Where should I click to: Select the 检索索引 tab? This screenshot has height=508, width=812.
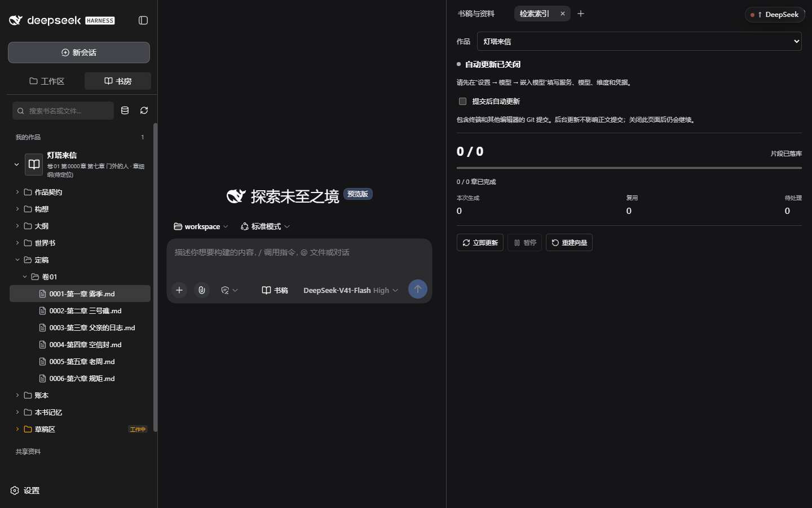534,14
